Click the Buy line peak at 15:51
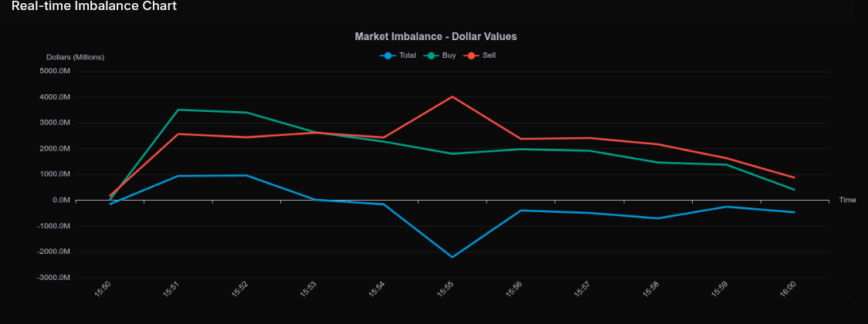 click(x=178, y=110)
